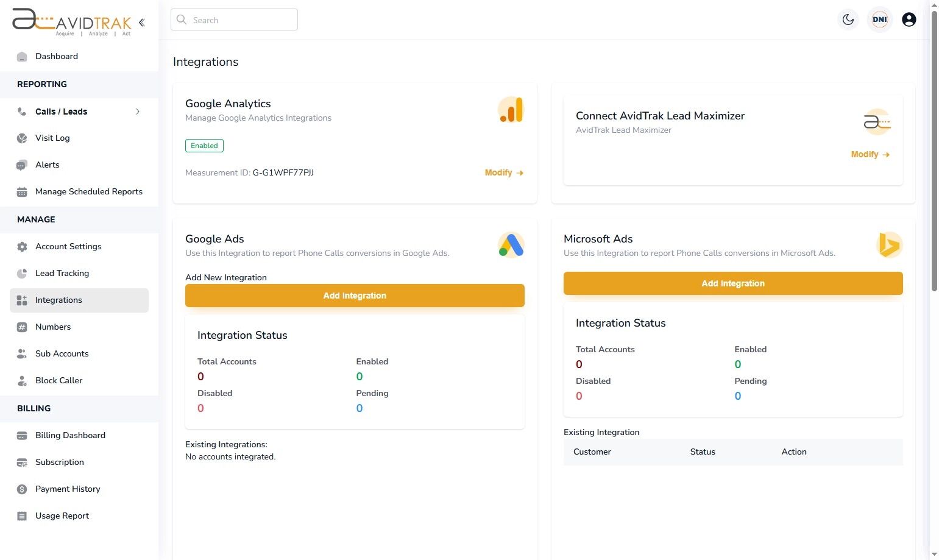Click the Numbers sidebar icon
The width and height of the screenshot is (939, 560).
(22, 327)
